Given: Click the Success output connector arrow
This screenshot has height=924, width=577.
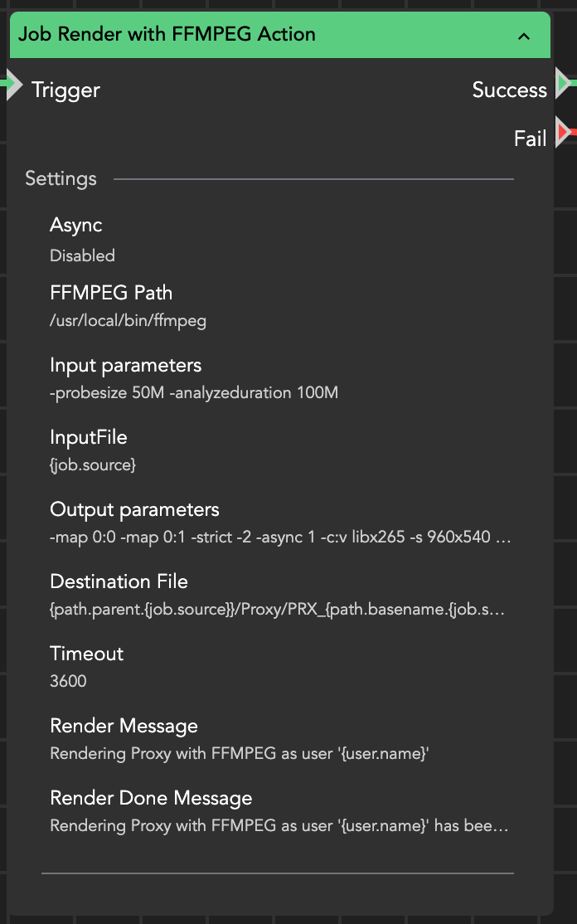Looking at the screenshot, I should (x=564, y=83).
